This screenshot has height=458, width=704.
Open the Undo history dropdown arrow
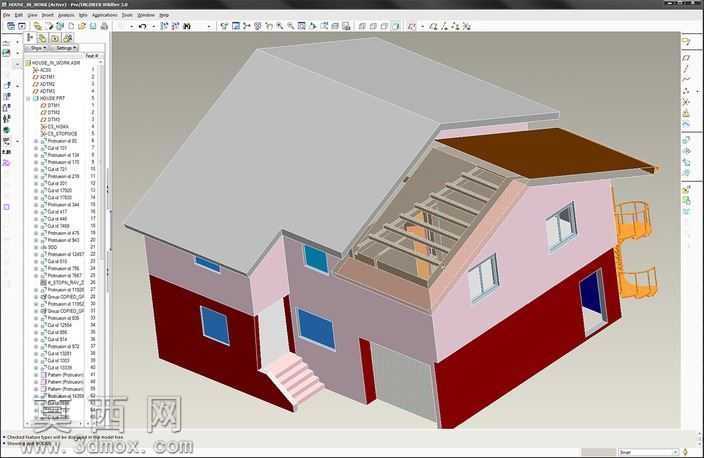click(154, 26)
